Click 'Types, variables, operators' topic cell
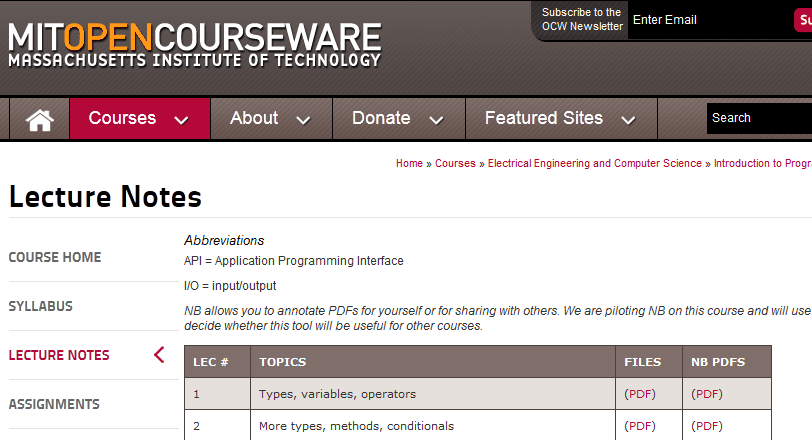 (x=433, y=394)
